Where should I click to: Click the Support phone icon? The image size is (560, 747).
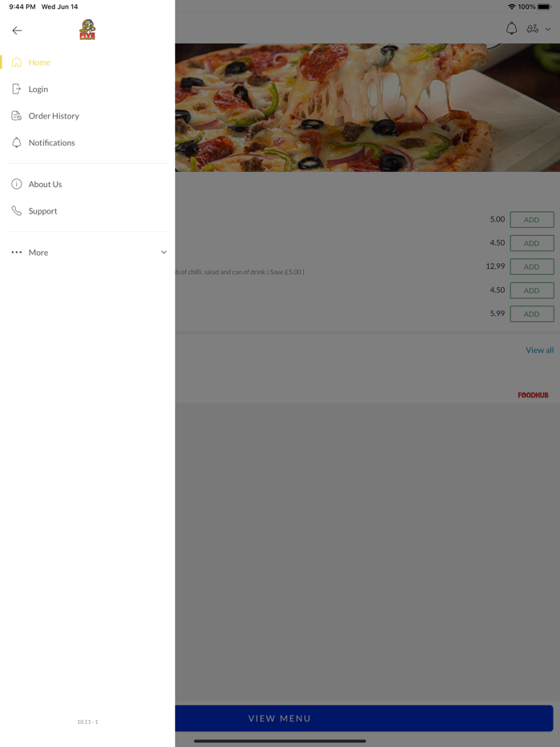[17, 210]
